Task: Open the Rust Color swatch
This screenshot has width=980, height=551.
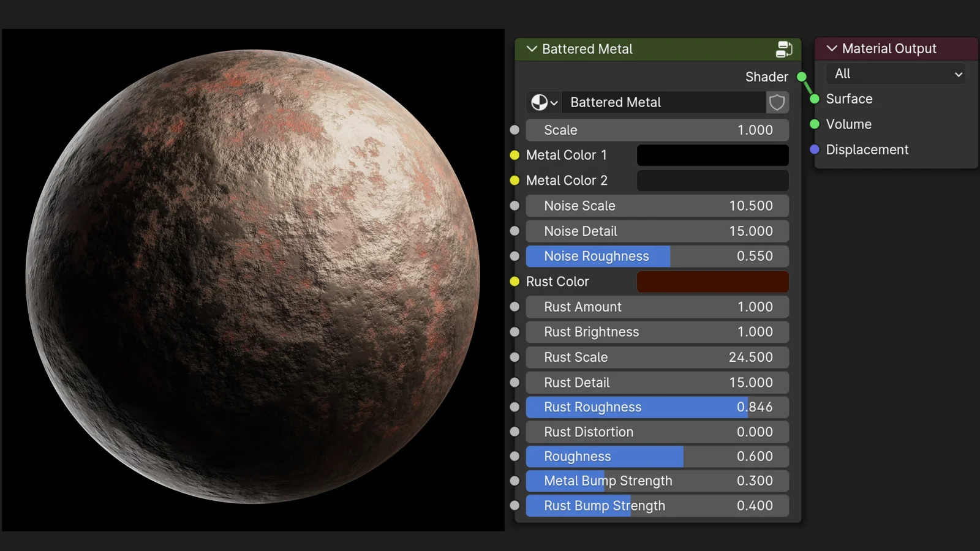Action: (712, 282)
